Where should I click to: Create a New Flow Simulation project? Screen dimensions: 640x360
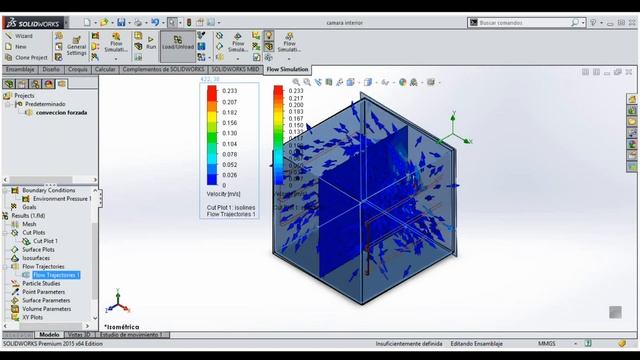coord(16,47)
